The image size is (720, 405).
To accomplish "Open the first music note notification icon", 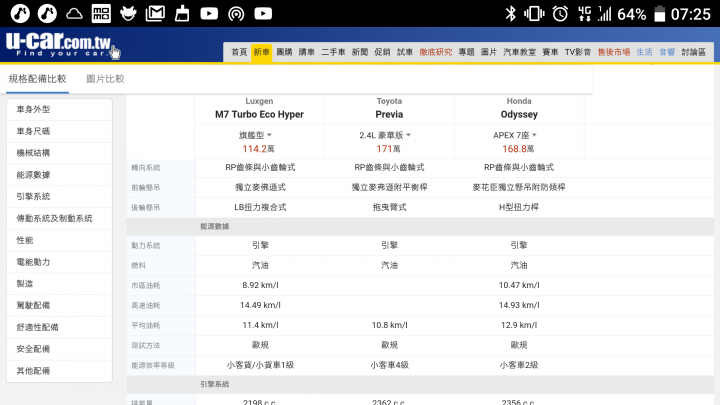I will click(x=20, y=14).
